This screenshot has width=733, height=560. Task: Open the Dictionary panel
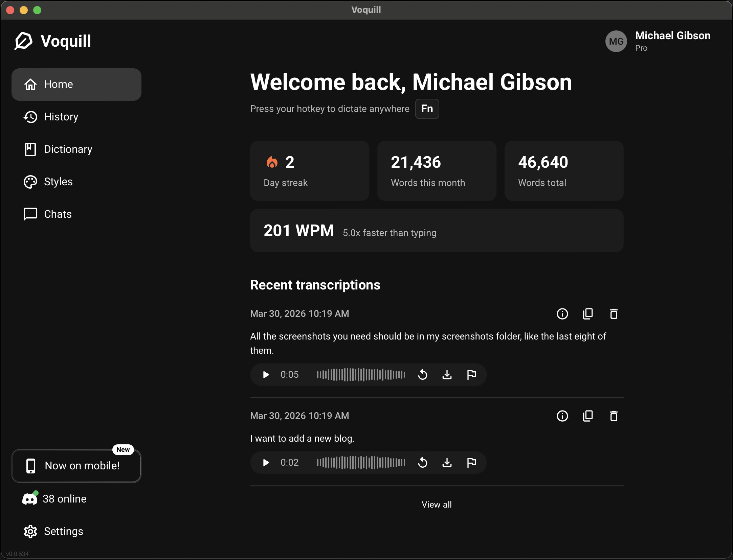point(68,149)
